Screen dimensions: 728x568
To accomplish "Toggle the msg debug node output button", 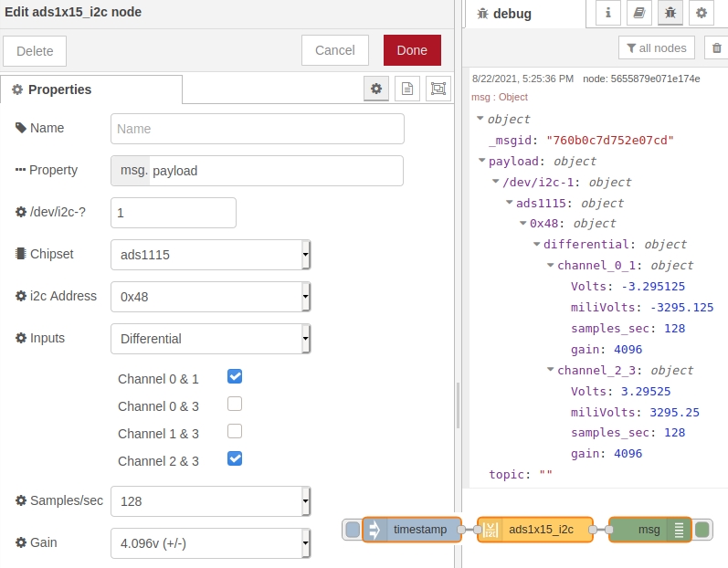I will coord(702,530).
